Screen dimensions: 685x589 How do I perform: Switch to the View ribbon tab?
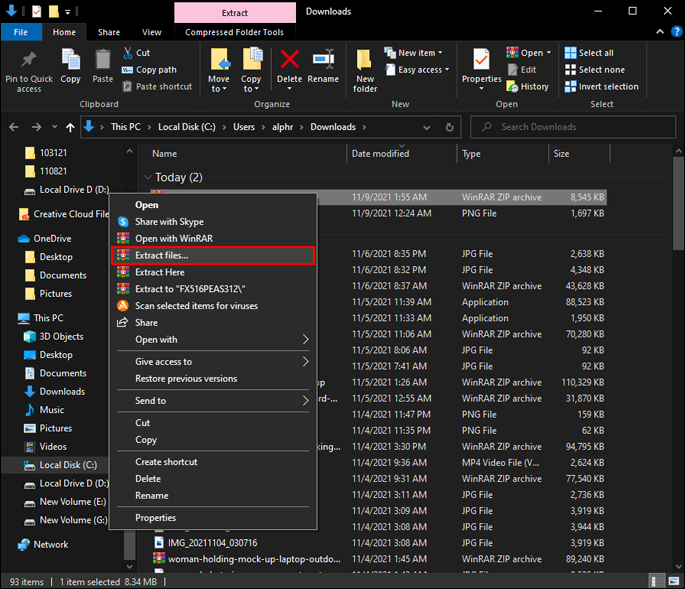152,32
